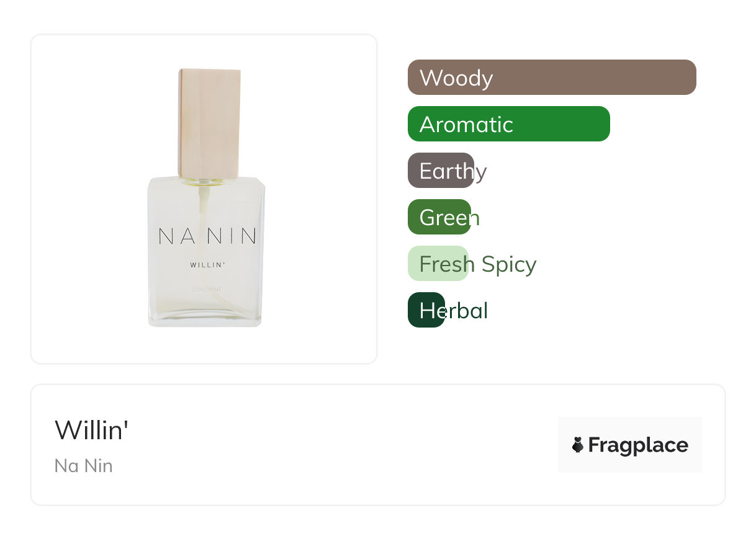Click the Earthy accord bar
Image resolution: width=756 pixels, height=536 pixels.
(441, 171)
